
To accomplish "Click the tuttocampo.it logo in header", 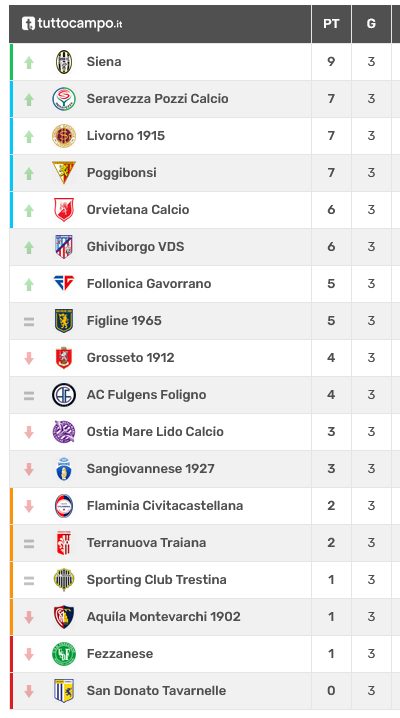I will pyautogui.click(x=72, y=23).
